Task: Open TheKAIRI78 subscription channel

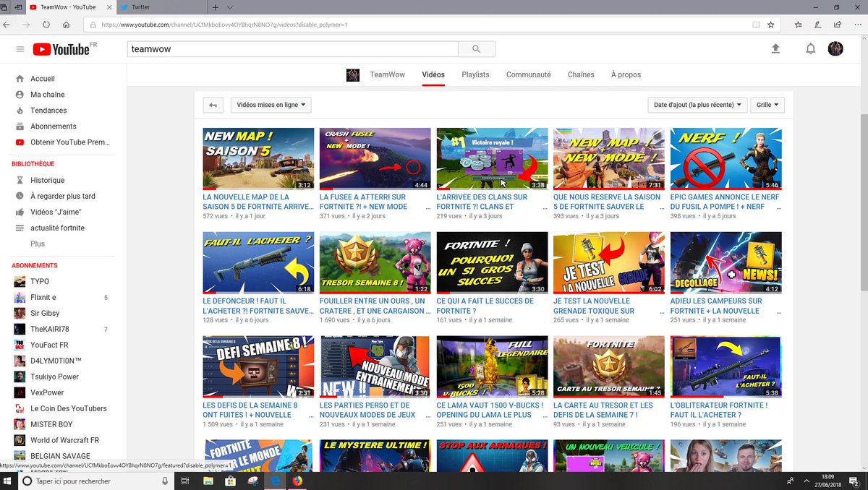Action: click(51, 329)
